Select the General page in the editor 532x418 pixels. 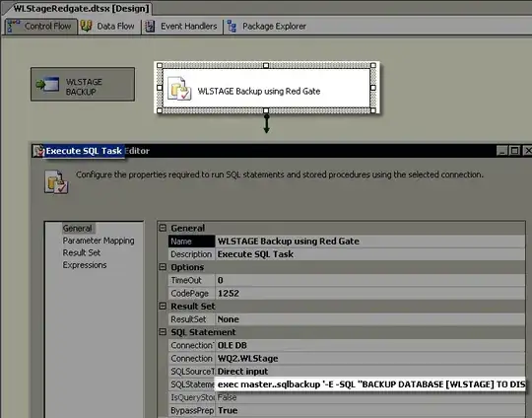tap(78, 228)
